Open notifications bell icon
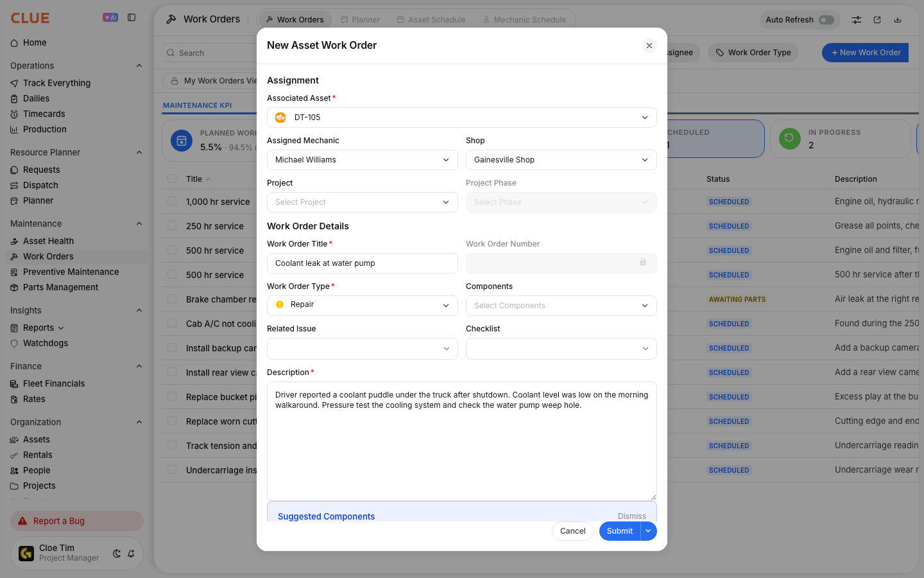Viewport: 924px width, 578px height. coord(131,553)
